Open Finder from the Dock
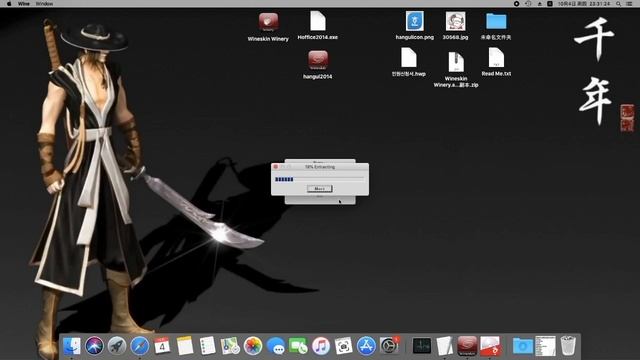Screen dimensions: 640x360 [72, 346]
